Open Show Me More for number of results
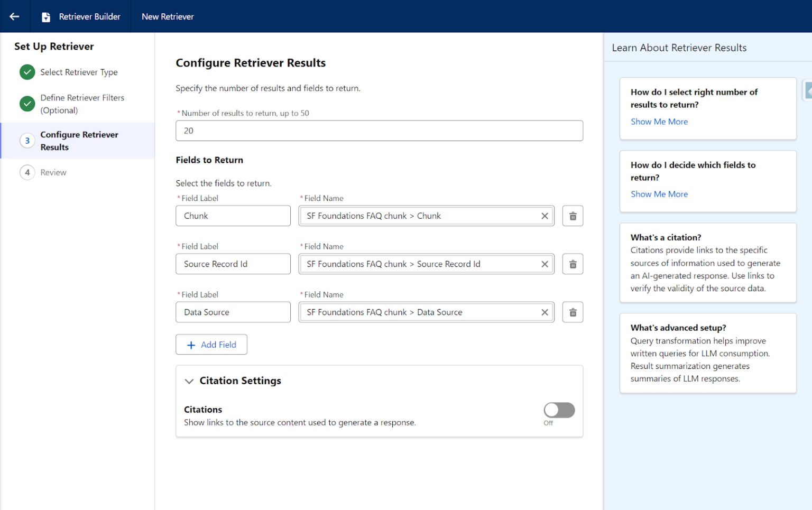This screenshot has height=510, width=812. [x=659, y=122]
